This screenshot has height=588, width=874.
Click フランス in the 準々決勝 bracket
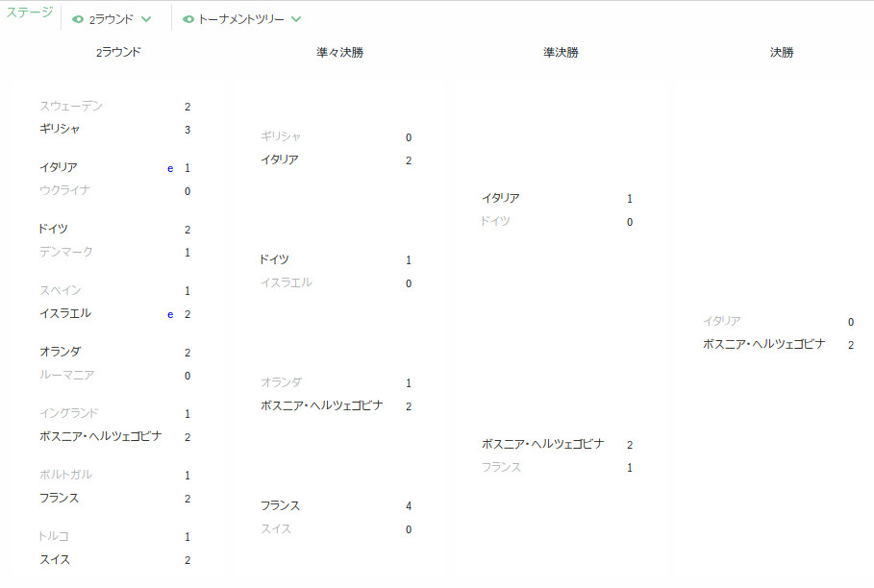click(281, 505)
